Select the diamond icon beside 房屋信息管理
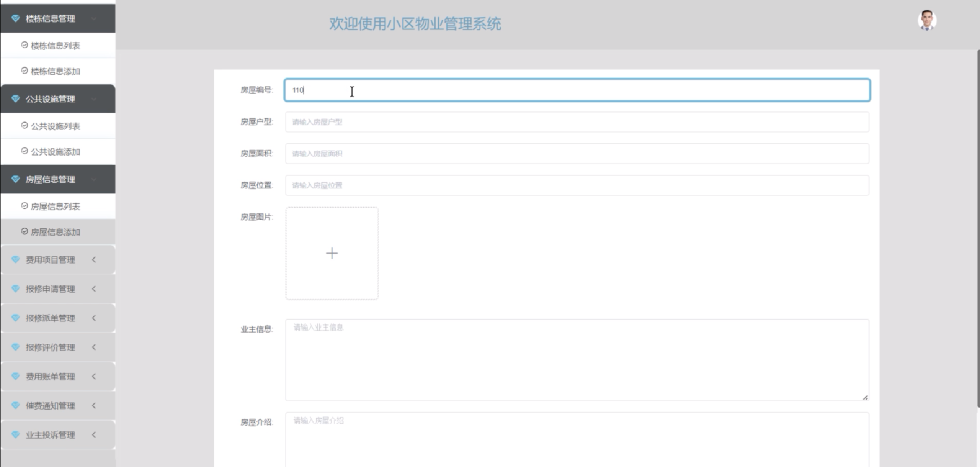Image resolution: width=980 pixels, height=467 pixels. (15, 179)
